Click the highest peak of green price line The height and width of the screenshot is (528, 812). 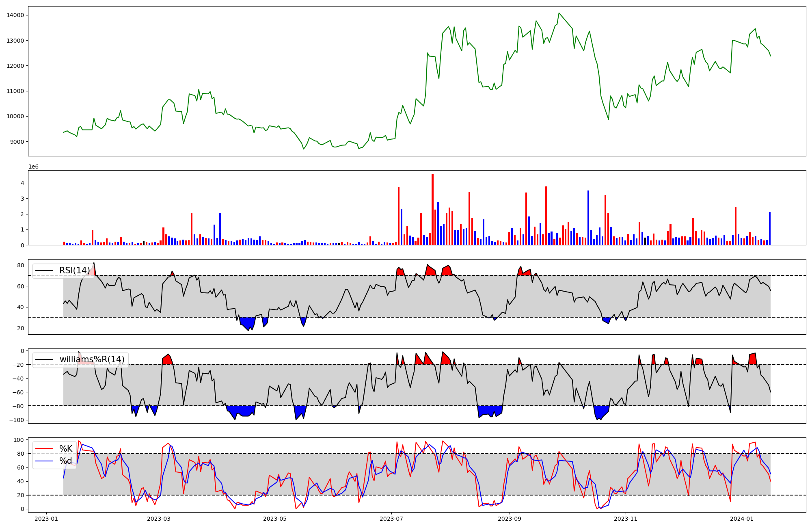[x=559, y=13]
